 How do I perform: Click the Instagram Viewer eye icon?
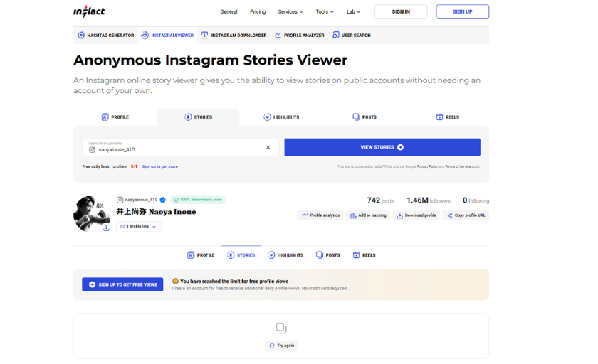point(145,36)
